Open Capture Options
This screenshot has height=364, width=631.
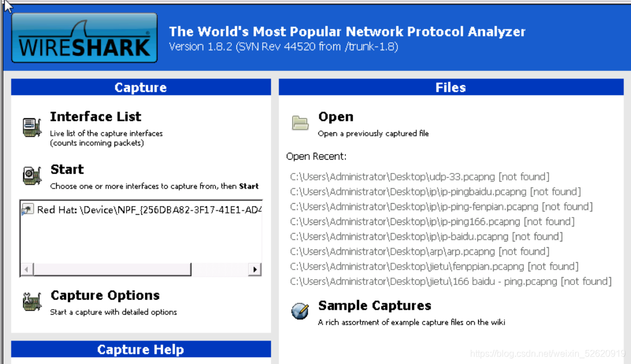(105, 295)
